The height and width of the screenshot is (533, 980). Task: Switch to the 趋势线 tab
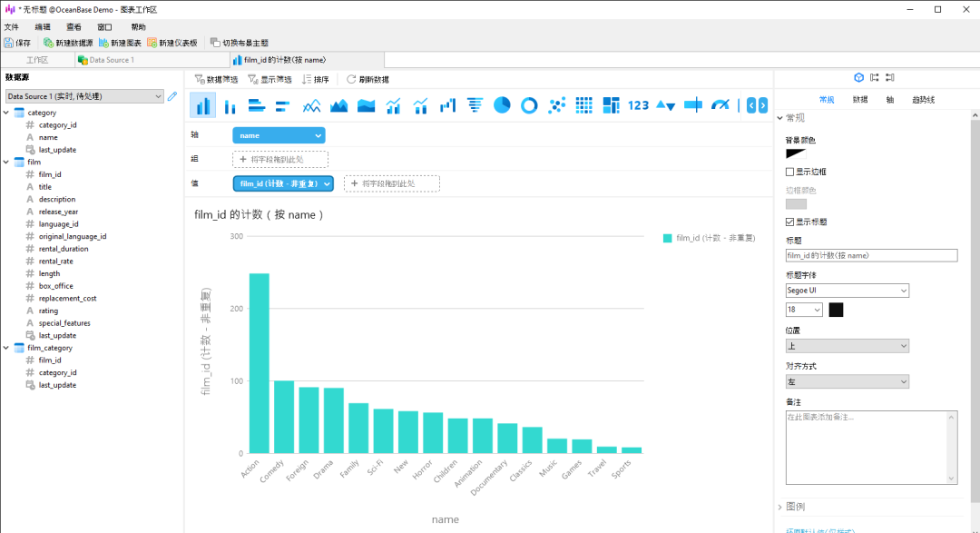(x=923, y=100)
